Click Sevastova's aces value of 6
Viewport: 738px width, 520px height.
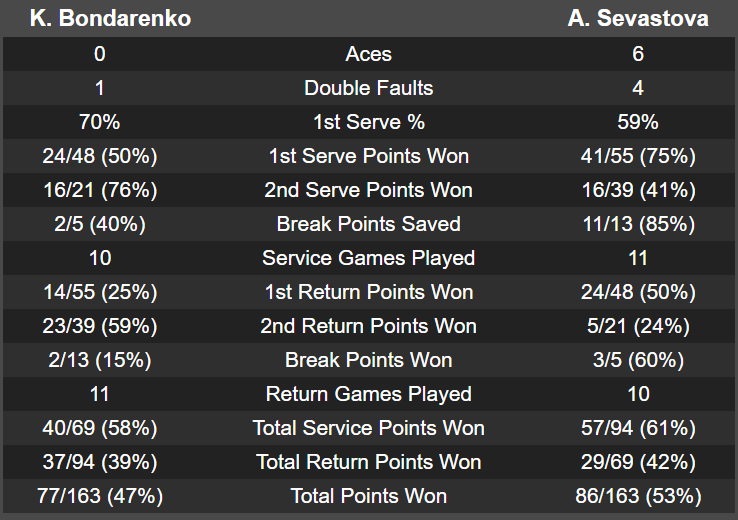pos(638,54)
